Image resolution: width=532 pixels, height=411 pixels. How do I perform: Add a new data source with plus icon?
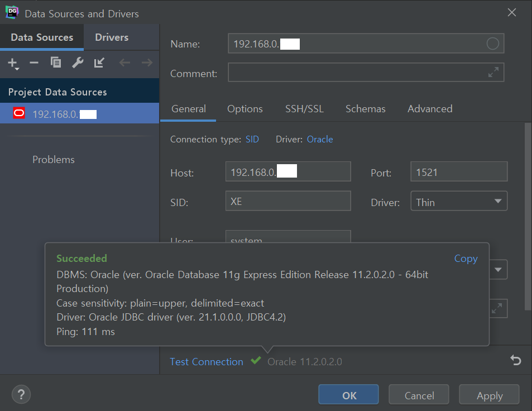pos(13,63)
